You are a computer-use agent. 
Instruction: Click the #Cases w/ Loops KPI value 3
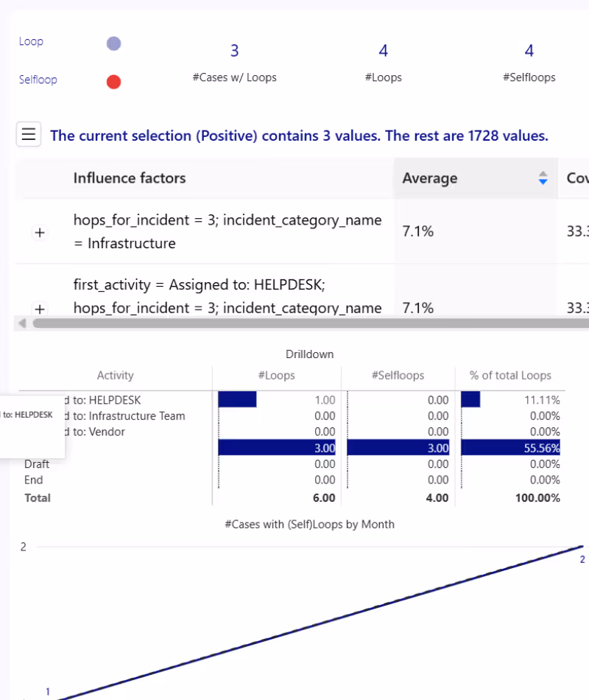(234, 50)
